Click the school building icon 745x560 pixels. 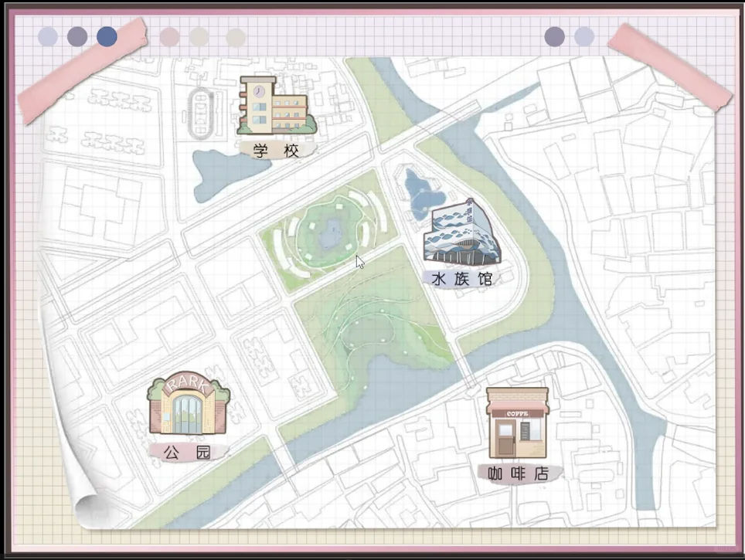click(x=277, y=106)
